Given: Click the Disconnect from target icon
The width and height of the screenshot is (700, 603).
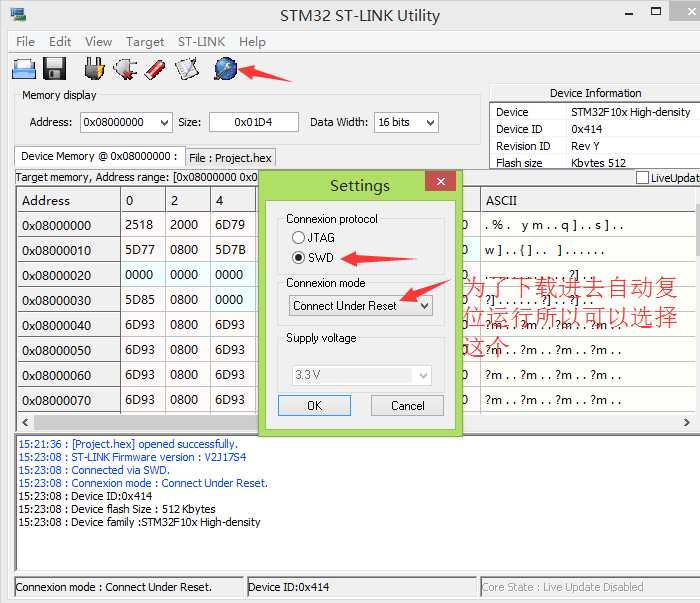Looking at the screenshot, I should pyautogui.click(x=125, y=69).
